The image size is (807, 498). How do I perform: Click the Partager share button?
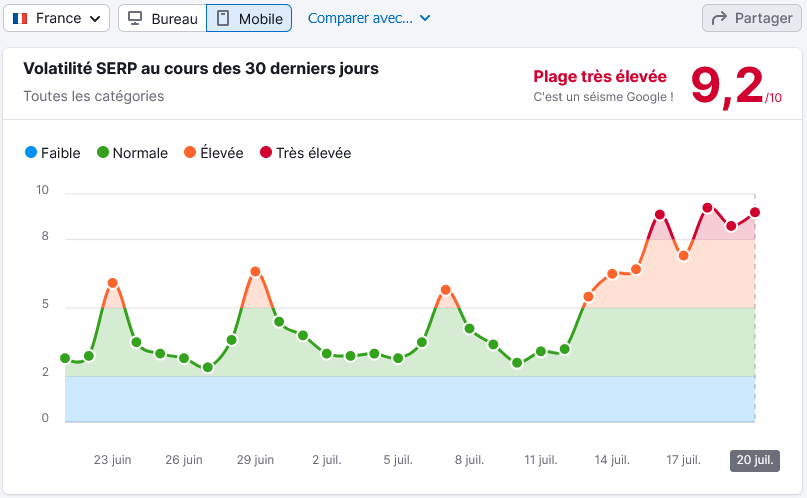pyautogui.click(x=751, y=19)
